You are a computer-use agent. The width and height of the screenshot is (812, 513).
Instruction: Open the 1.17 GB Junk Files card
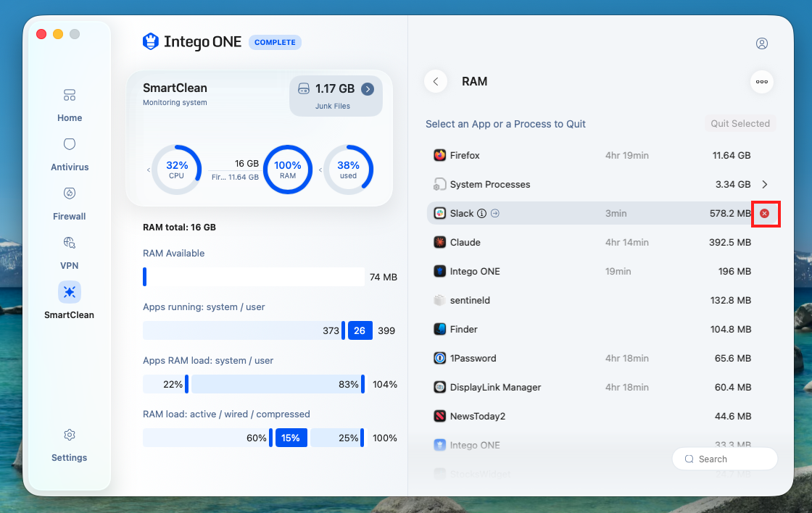(336, 96)
